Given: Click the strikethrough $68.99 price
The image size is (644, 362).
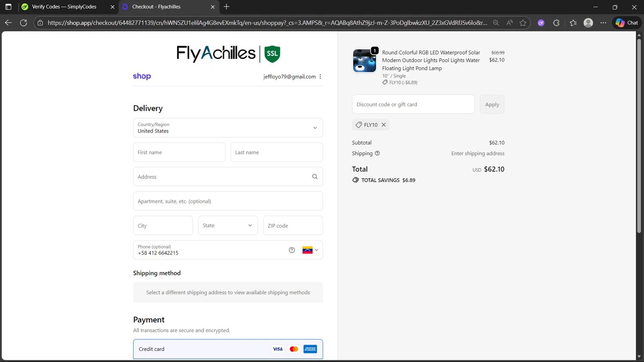Looking at the screenshot, I should coord(498,52).
